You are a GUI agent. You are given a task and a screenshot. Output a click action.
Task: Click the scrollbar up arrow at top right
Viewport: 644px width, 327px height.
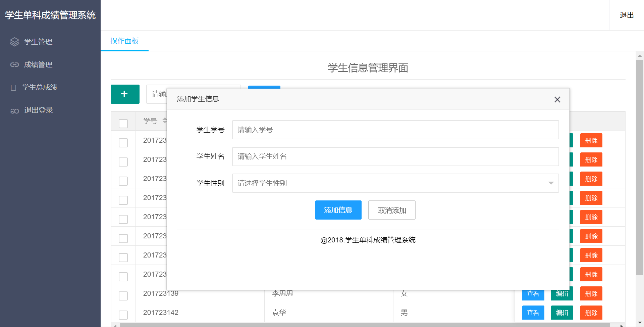tap(640, 56)
